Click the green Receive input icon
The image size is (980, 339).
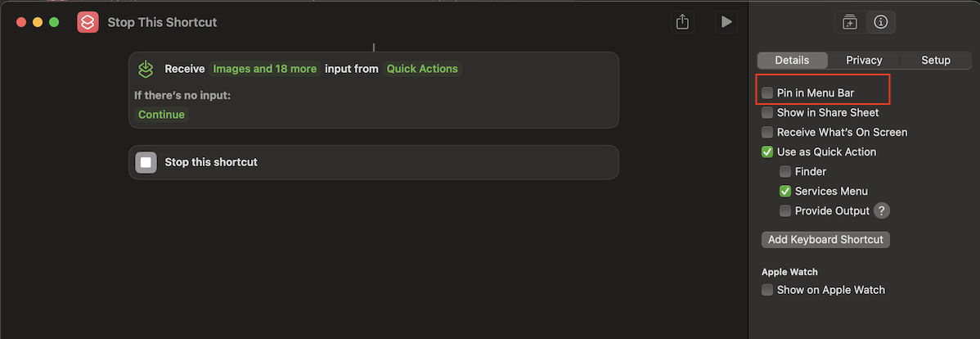(146, 69)
